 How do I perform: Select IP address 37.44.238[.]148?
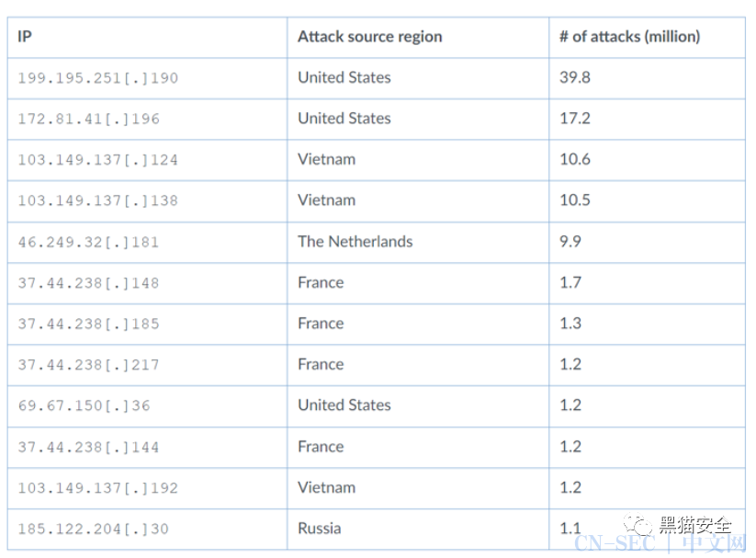click(x=89, y=283)
